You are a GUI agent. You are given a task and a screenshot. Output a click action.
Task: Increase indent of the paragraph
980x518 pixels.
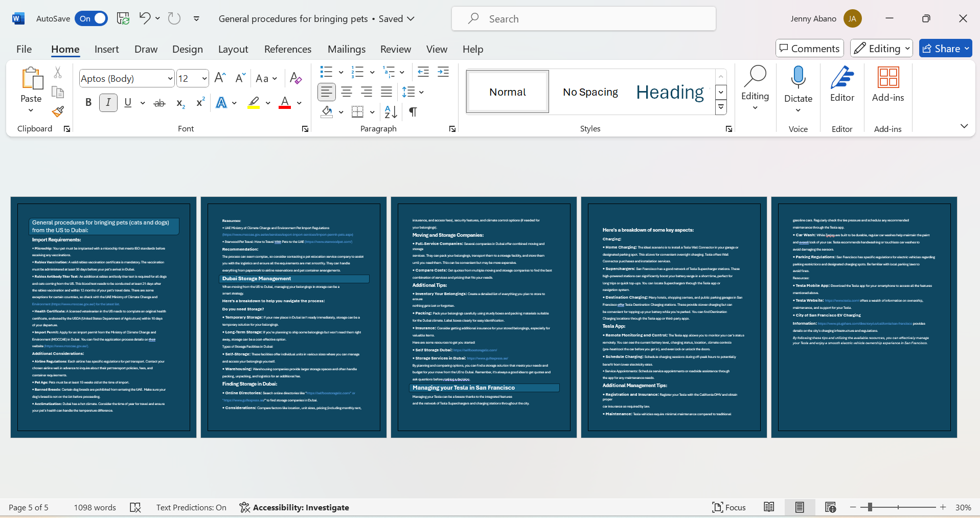pos(443,72)
